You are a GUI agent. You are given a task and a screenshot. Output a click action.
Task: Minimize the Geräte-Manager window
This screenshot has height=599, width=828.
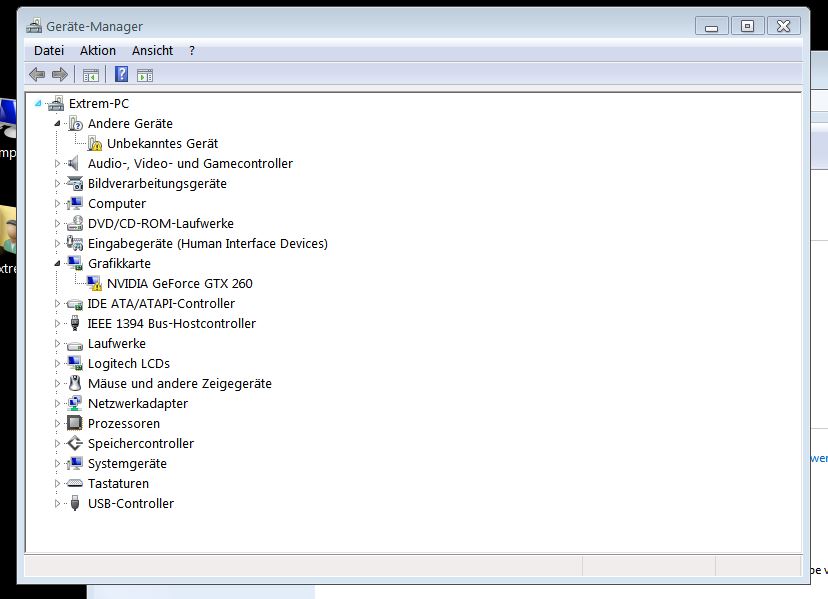coord(712,26)
